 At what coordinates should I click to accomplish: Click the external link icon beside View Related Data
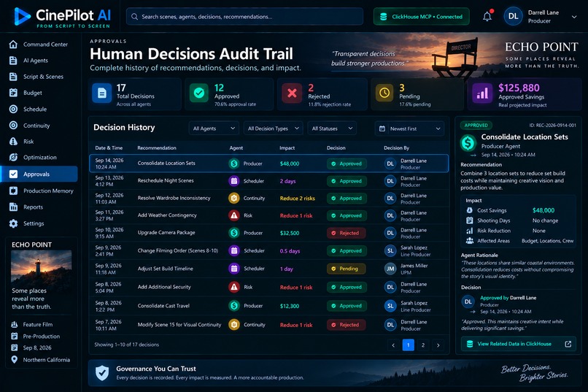tap(568, 344)
